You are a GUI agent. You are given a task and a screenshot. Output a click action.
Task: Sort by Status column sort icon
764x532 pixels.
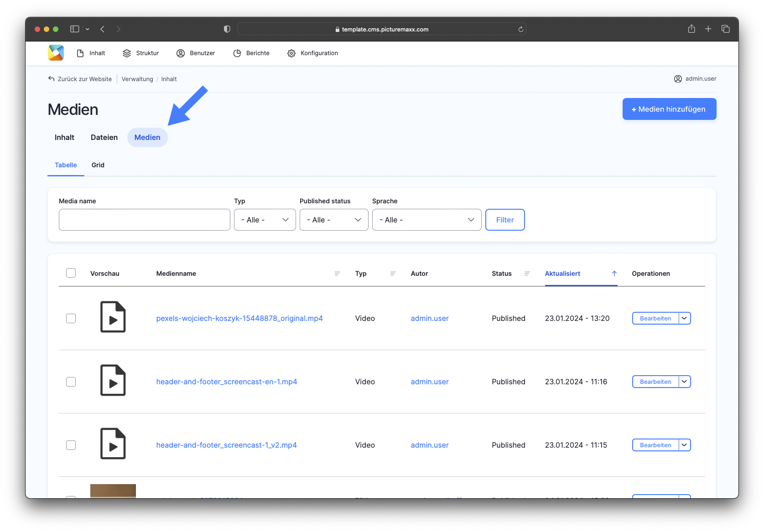click(527, 274)
